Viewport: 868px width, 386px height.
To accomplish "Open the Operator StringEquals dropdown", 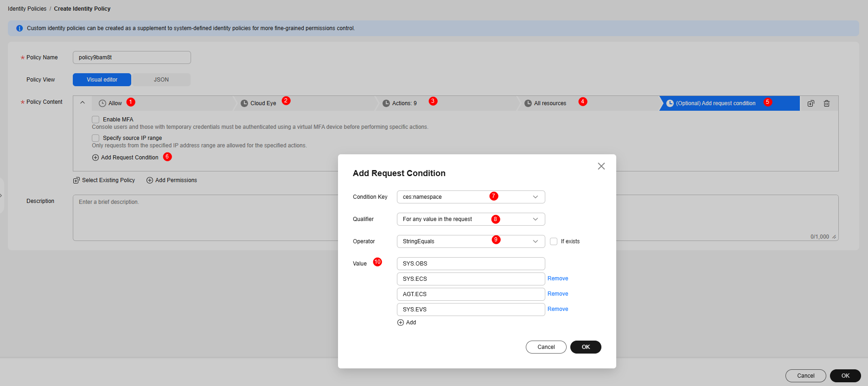I will [470, 241].
